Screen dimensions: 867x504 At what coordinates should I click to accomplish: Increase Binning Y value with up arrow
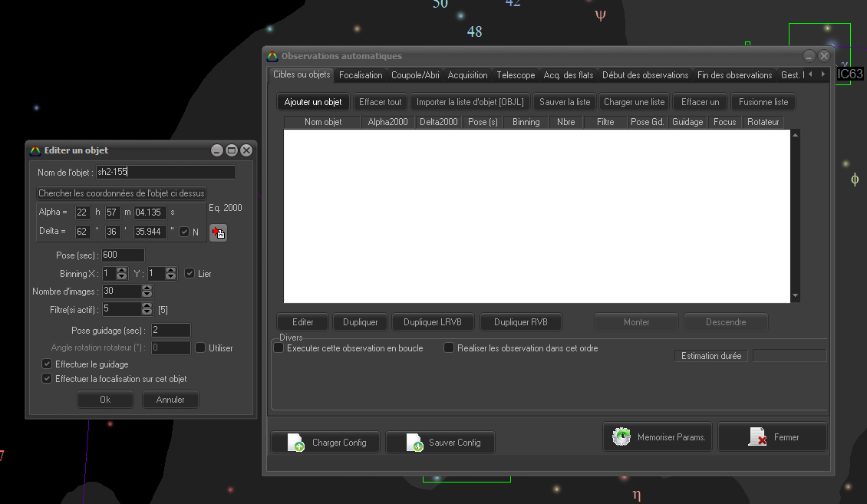click(171, 270)
